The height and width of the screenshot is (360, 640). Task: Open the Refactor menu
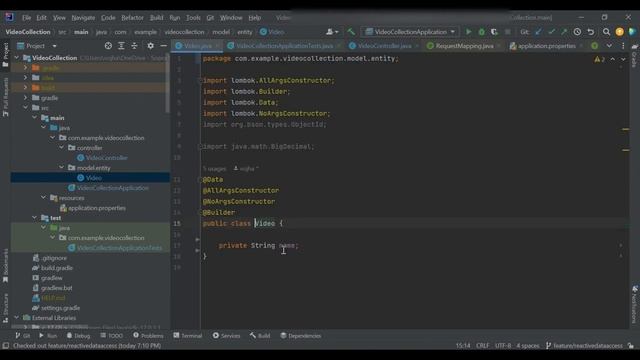click(x=132, y=18)
